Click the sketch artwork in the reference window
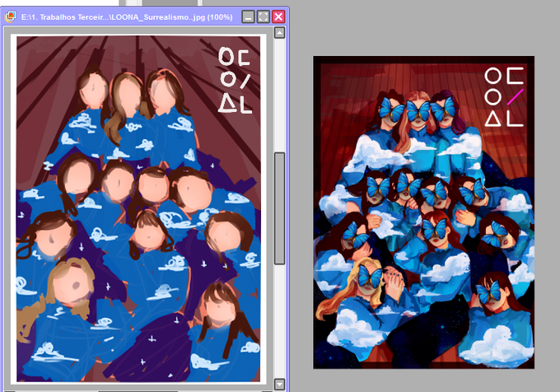 138,209
